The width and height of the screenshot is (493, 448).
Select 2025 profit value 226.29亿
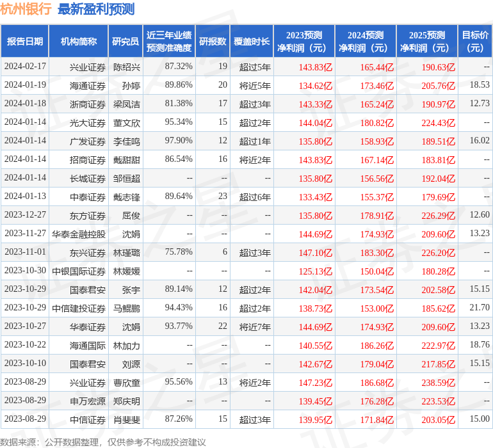pyautogui.click(x=439, y=215)
